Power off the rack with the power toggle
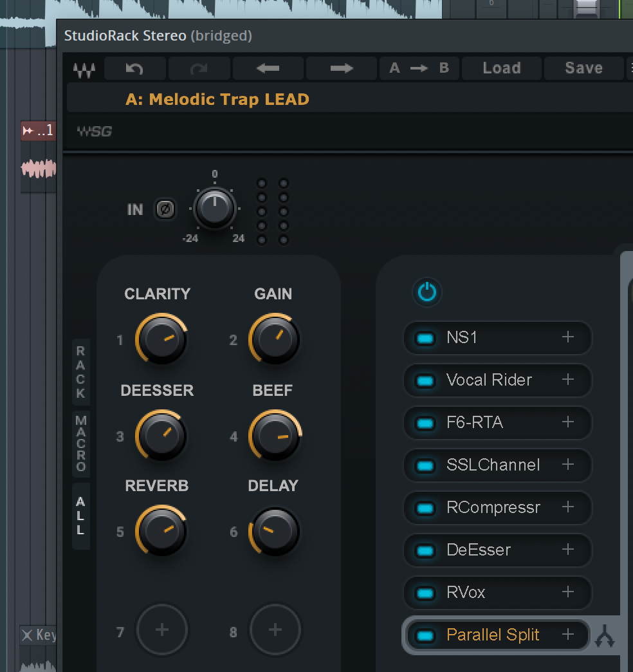The width and height of the screenshot is (633, 672). coord(427,292)
